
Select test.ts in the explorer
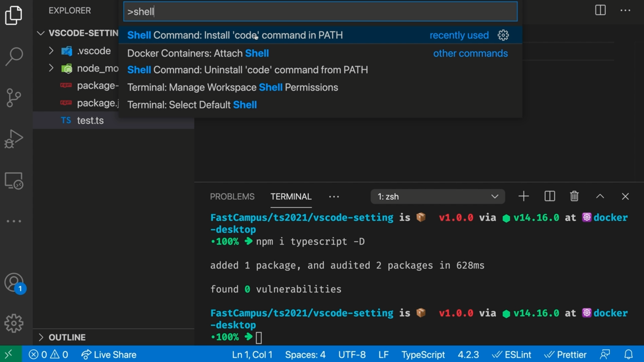pyautogui.click(x=90, y=120)
